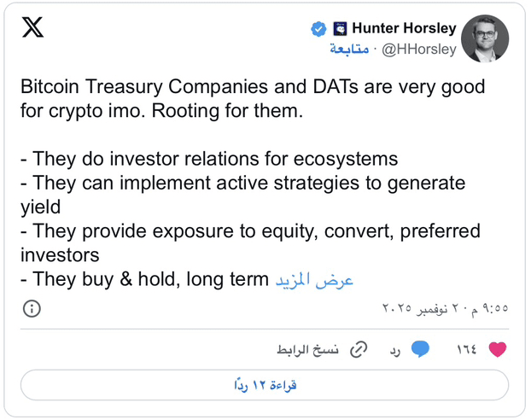
Task: Open the @HHorsley handle link
Action: pos(418,50)
